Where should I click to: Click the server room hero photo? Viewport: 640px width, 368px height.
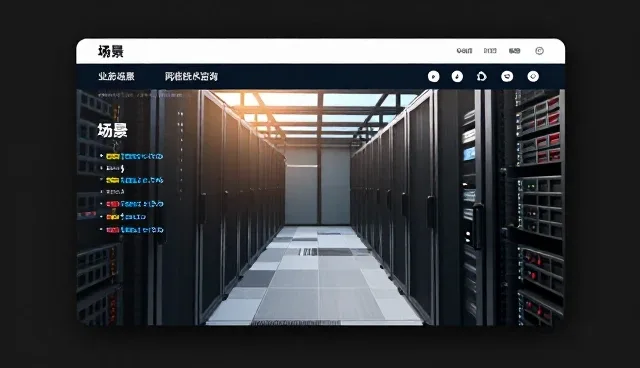click(320, 207)
